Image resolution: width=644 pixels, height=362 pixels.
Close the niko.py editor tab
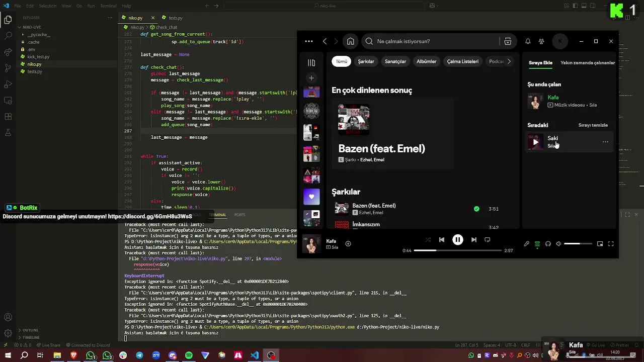click(x=153, y=18)
